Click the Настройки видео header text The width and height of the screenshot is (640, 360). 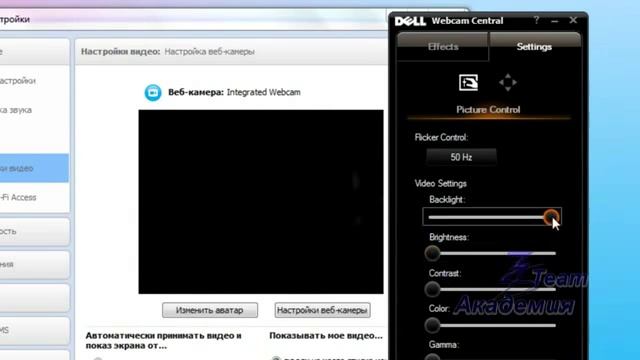(x=120, y=51)
